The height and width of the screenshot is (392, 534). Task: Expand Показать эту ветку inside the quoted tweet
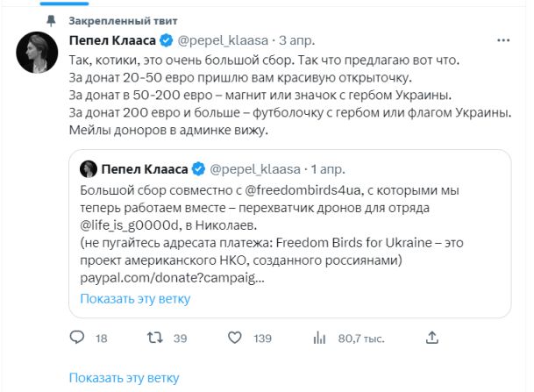click(x=135, y=298)
